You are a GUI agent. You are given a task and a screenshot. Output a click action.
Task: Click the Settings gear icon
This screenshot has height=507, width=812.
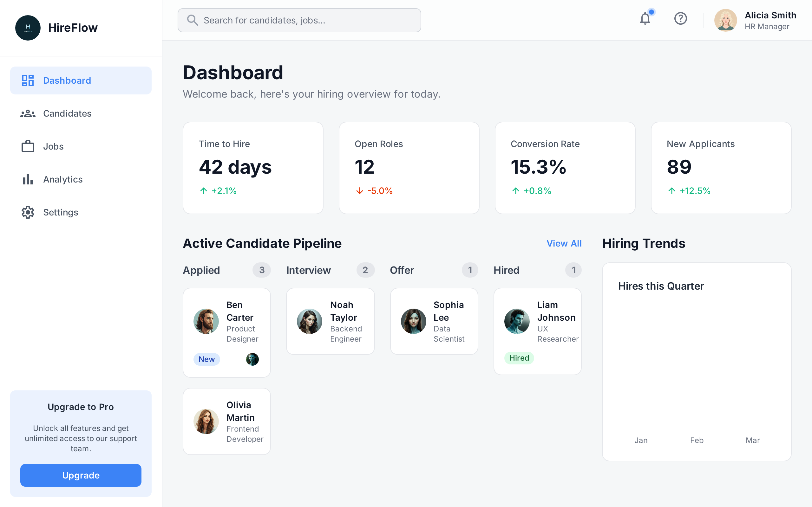tap(28, 212)
